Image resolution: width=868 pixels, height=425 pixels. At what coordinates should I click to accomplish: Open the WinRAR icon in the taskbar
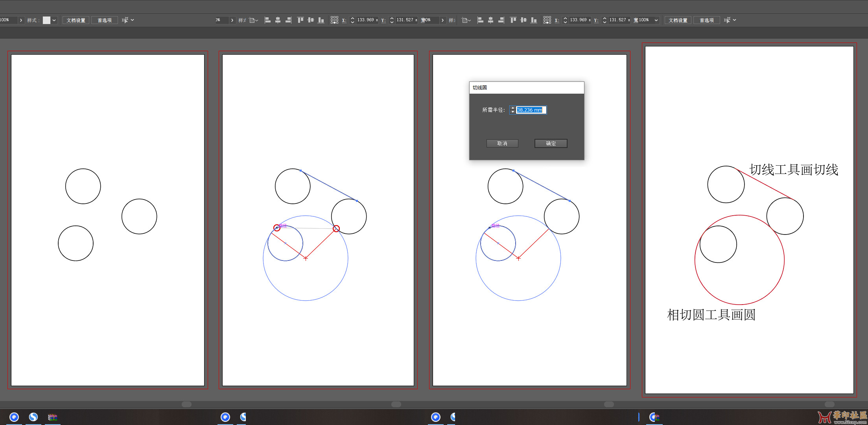[52, 417]
